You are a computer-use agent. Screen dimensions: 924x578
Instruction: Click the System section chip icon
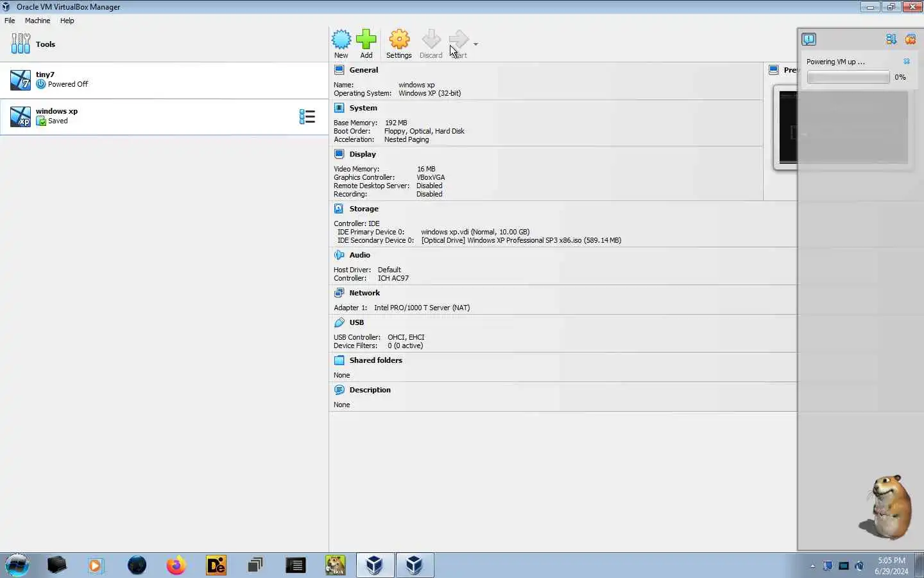point(339,108)
